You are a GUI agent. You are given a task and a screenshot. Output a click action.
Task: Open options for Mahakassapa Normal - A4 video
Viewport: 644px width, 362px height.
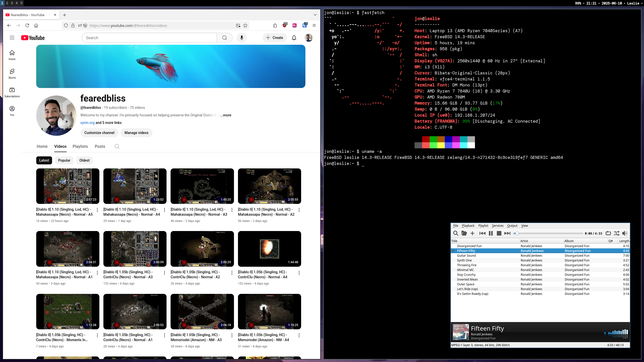click(x=165, y=210)
